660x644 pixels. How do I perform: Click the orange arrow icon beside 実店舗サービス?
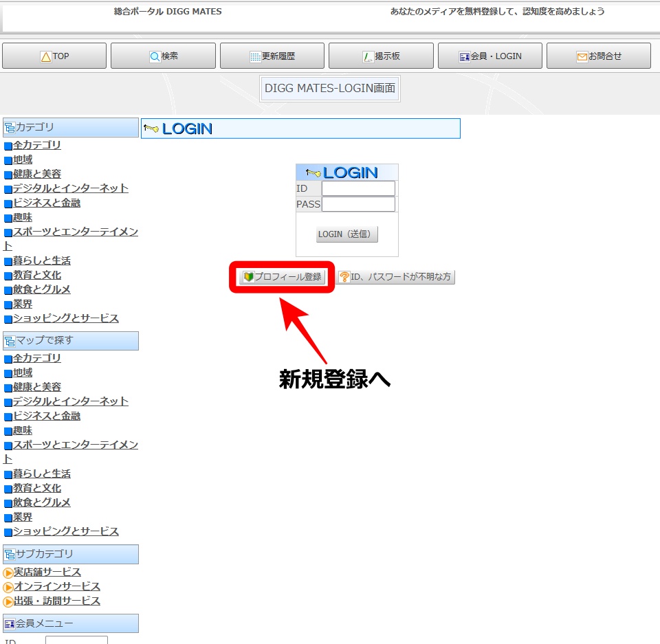8,573
